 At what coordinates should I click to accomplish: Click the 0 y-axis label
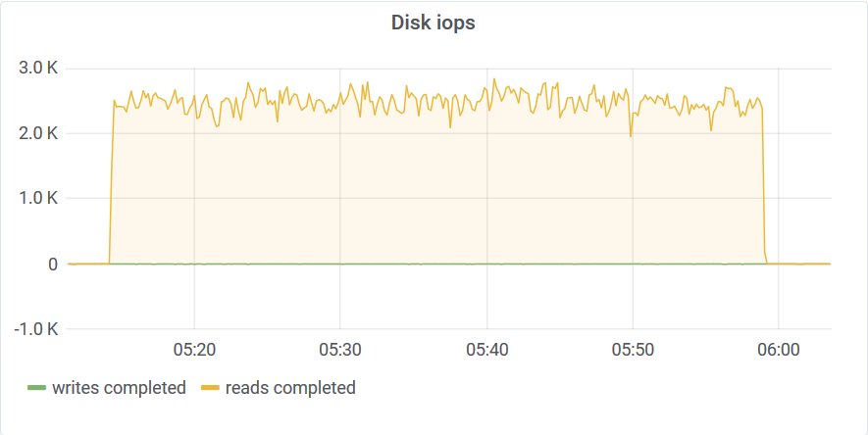point(53,265)
